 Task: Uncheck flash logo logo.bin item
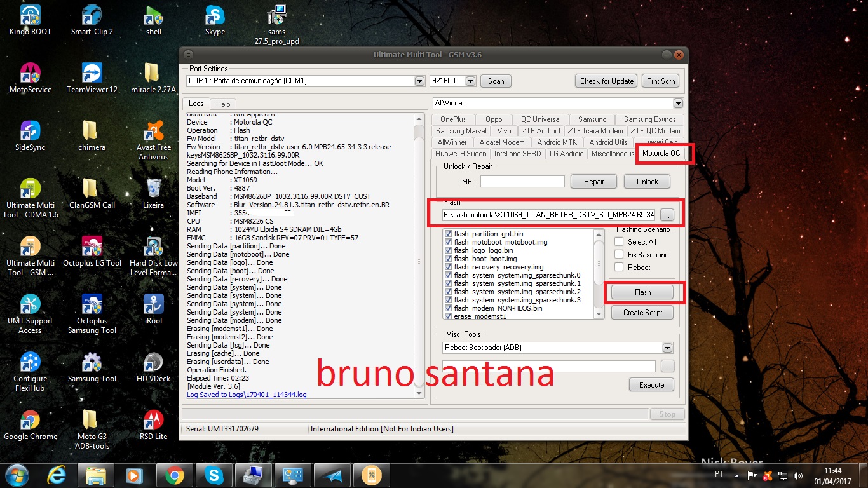(449, 250)
